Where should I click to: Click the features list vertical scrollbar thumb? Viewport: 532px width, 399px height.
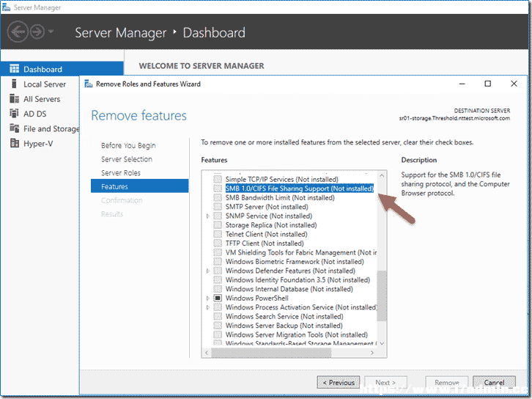point(382,296)
